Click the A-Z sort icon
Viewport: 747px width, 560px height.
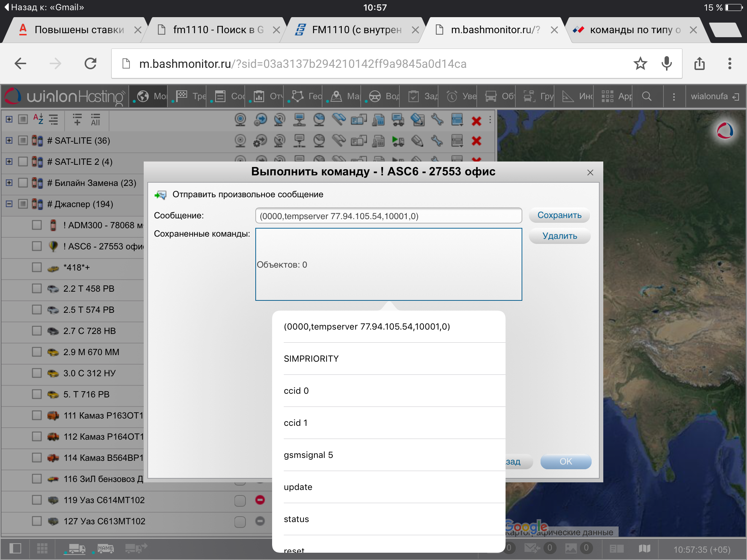pos(38,119)
